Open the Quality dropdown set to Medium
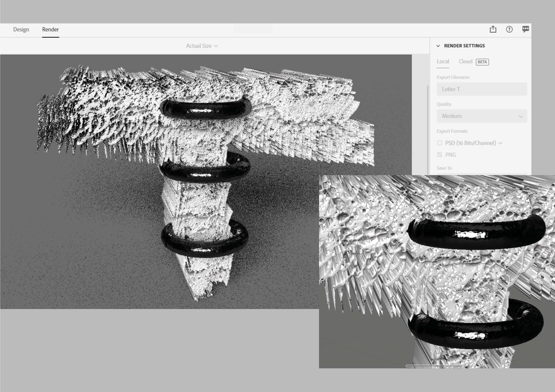The width and height of the screenshot is (555, 392). [482, 116]
